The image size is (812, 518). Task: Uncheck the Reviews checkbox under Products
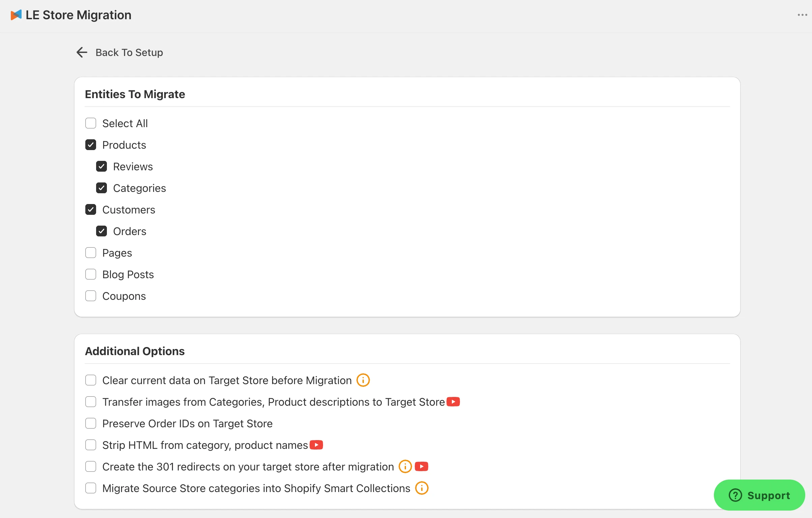click(x=101, y=166)
